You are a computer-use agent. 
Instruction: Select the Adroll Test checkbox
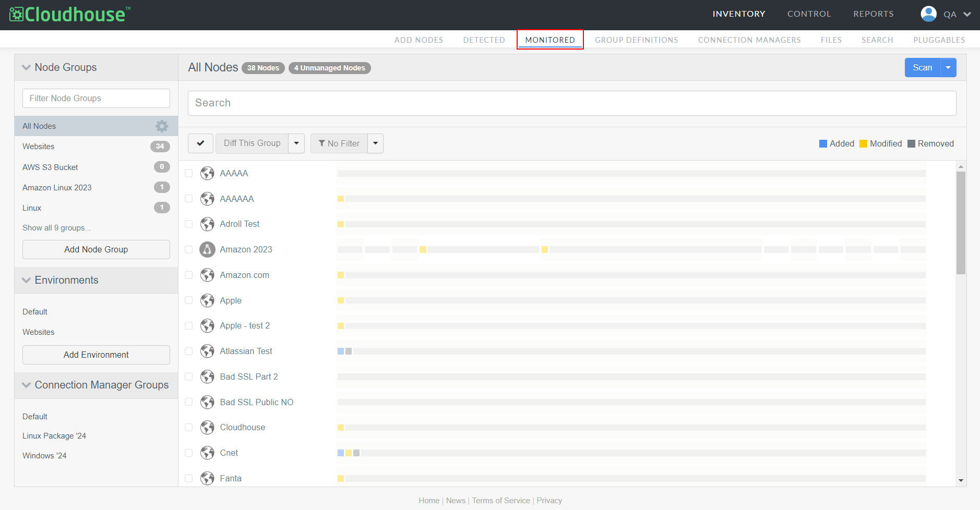(x=189, y=224)
